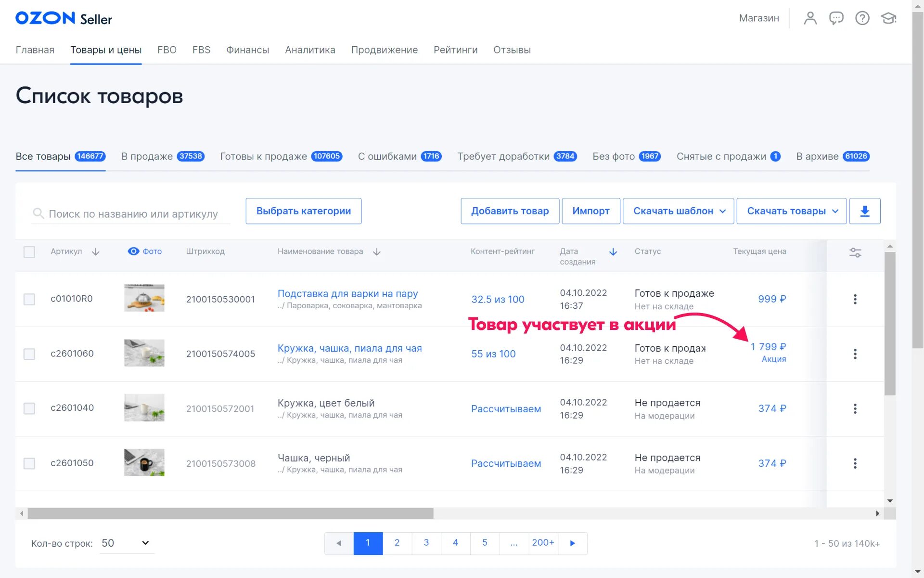Select all products header checkbox
This screenshot has height=578, width=924.
coord(29,252)
